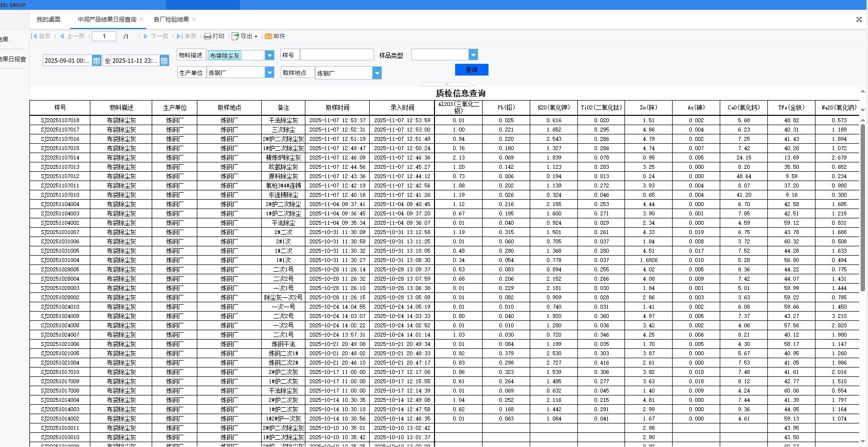Open end date calendar picker
Image resolution: width=868 pixels, height=447 pixels.
tap(164, 61)
